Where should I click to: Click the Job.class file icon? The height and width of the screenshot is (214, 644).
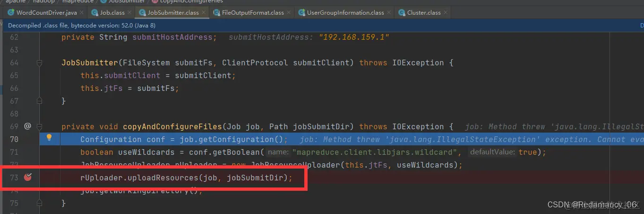(x=95, y=13)
